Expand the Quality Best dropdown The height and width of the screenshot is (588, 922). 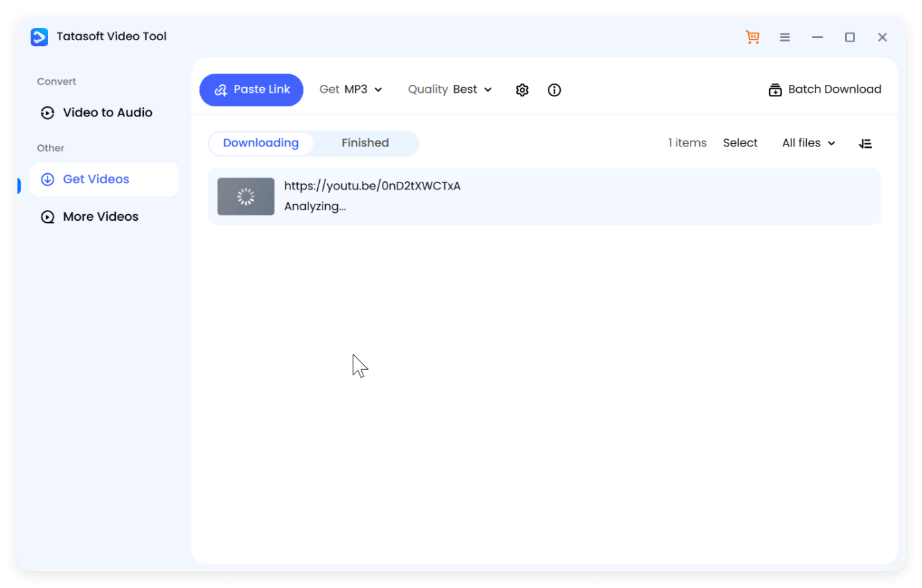coord(450,89)
